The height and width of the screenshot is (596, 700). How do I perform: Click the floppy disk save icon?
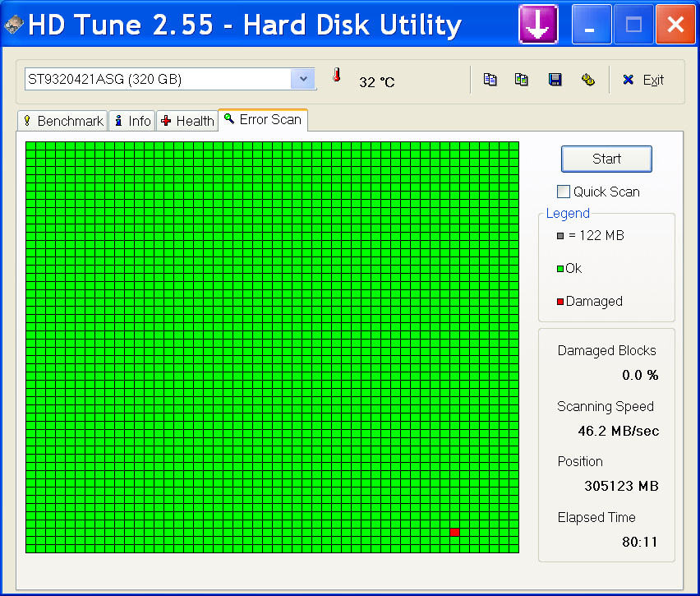pyautogui.click(x=555, y=80)
